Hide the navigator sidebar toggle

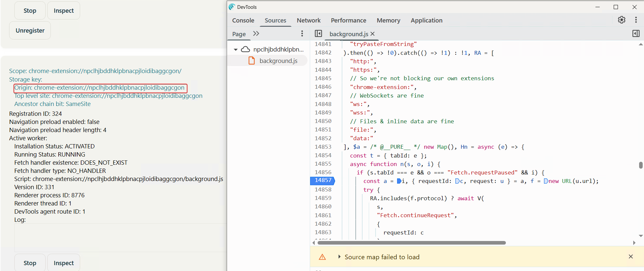click(318, 34)
